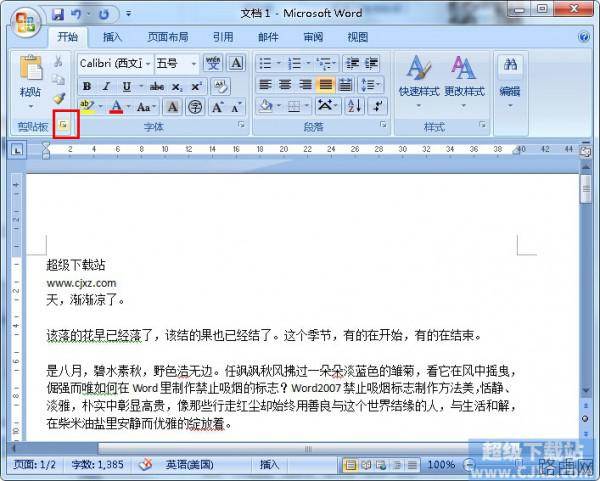
Task: Activate the Format Painter brush
Action: (59, 98)
